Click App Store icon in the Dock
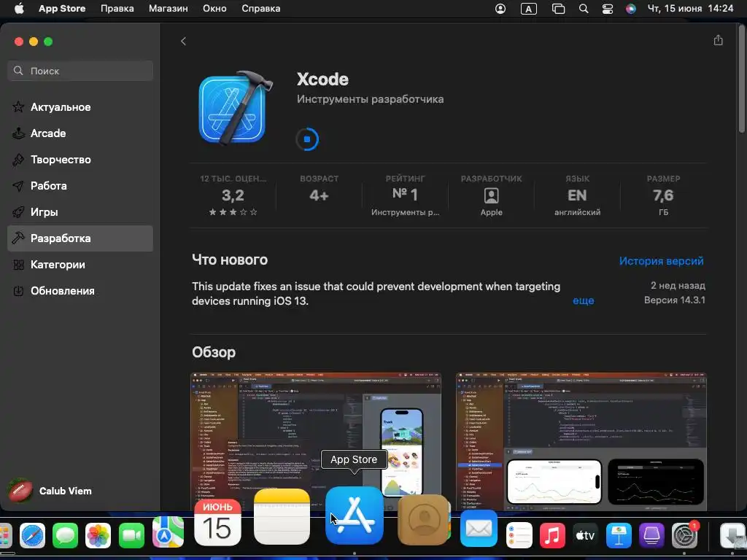747x560 pixels. pyautogui.click(x=354, y=515)
